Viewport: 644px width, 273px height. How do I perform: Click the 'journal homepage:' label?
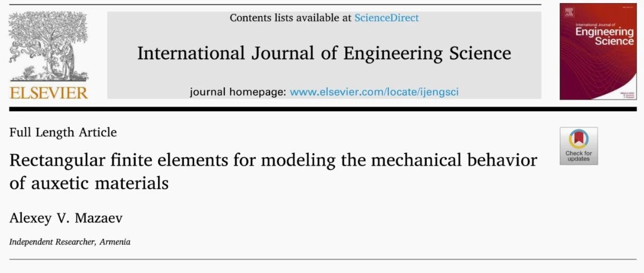tap(238, 92)
